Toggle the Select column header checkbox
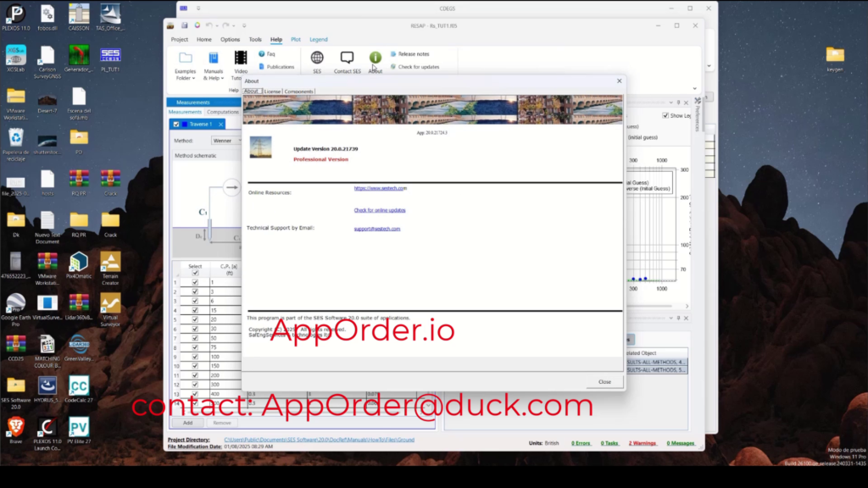 pyautogui.click(x=195, y=273)
